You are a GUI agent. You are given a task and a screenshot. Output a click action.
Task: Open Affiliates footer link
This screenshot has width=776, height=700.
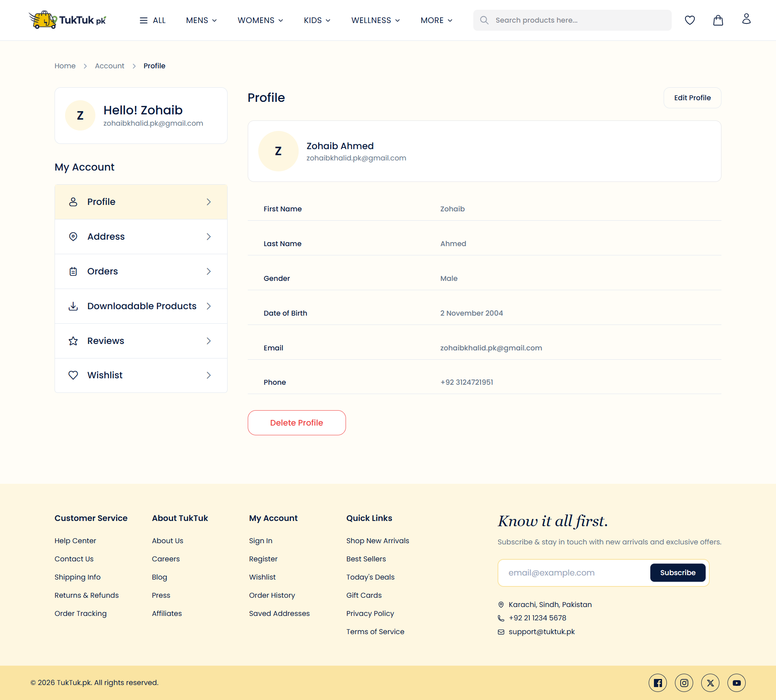[x=167, y=614]
